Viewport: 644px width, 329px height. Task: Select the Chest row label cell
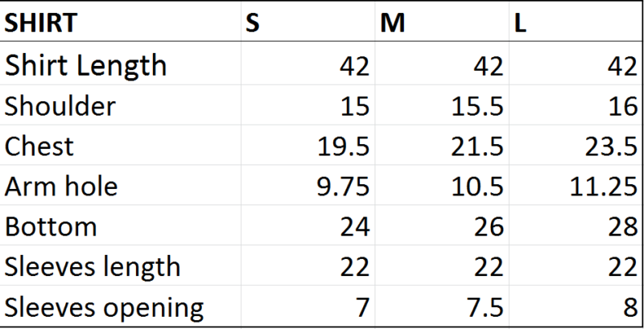pyautogui.click(x=120, y=146)
